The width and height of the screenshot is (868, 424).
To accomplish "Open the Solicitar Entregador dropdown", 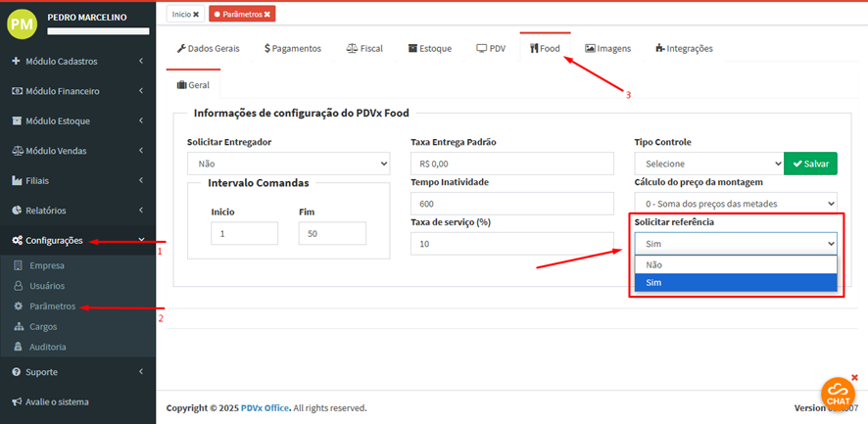I will pyautogui.click(x=288, y=164).
